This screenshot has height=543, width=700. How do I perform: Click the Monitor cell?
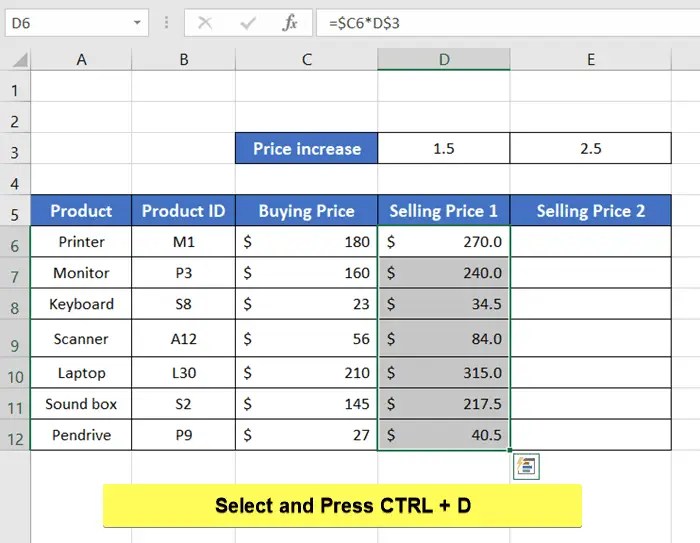click(81, 272)
